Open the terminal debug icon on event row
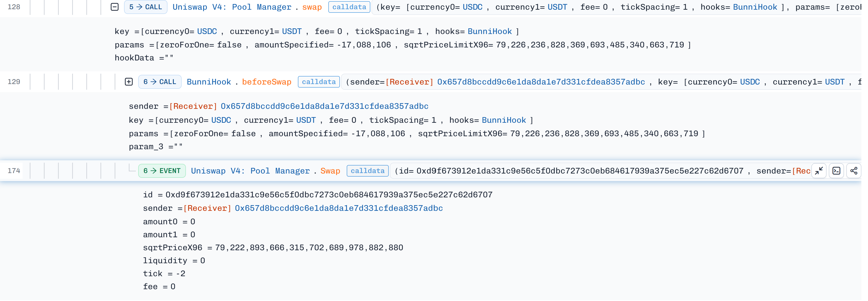868x301 pixels. pos(836,171)
